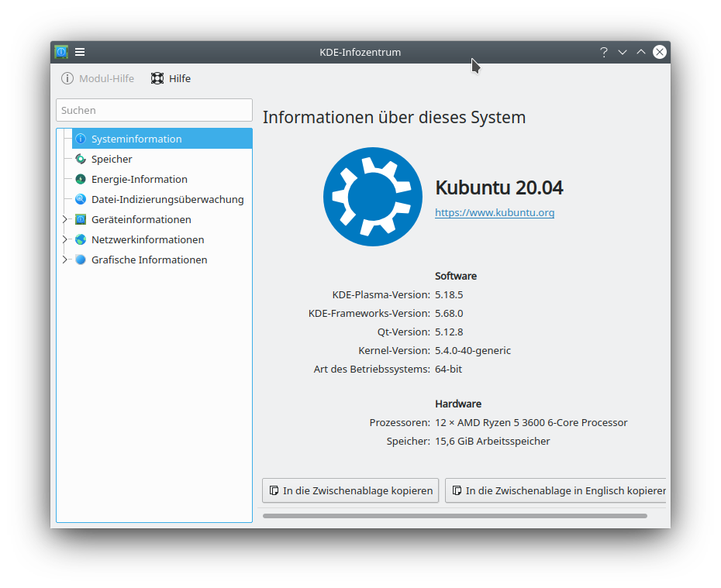Click In die Zwischenablage kopieren button
Viewport: 721px width, 588px height.
coord(350,490)
